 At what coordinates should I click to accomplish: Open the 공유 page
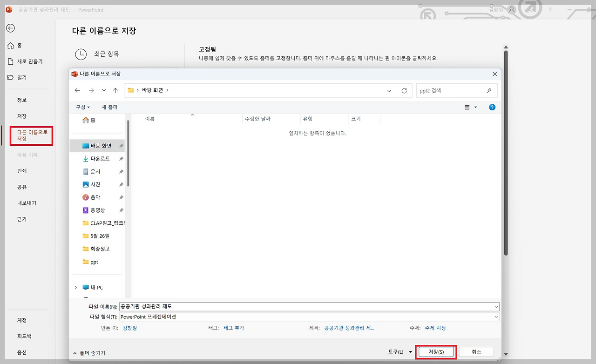pos(22,187)
